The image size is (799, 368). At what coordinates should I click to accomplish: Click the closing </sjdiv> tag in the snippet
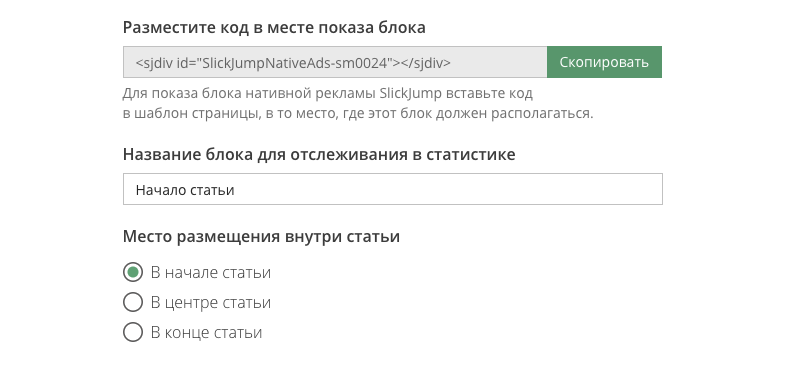(x=424, y=63)
